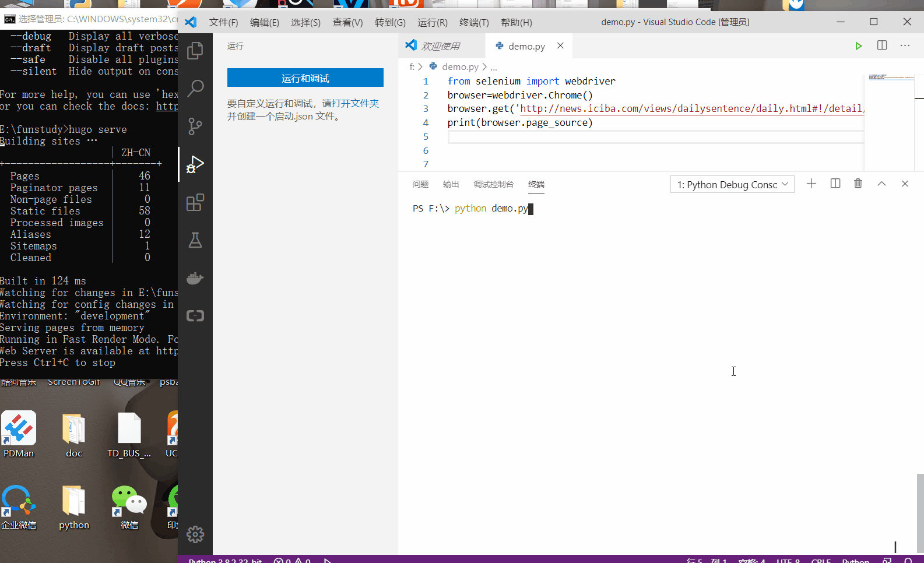Open the TD_BUS_... file on desktop
This screenshot has height=563, width=924.
pos(129,434)
